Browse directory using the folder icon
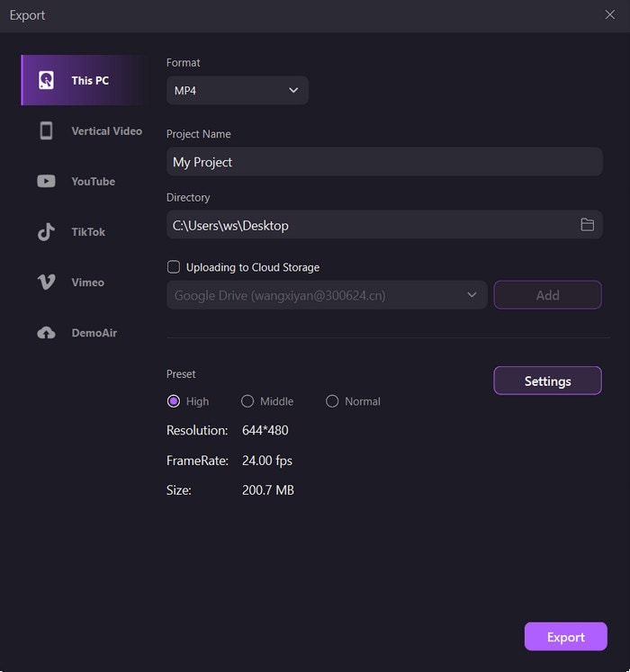 point(587,225)
